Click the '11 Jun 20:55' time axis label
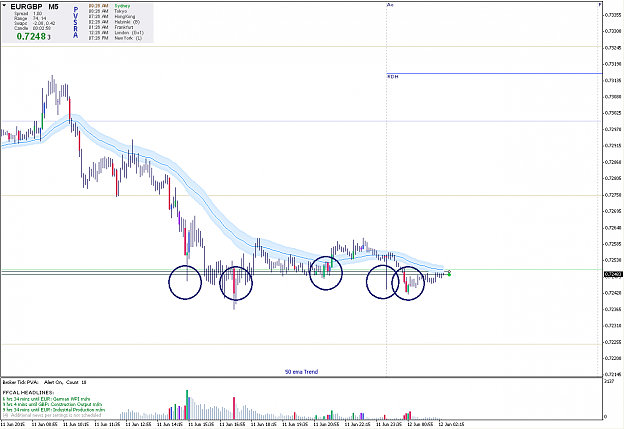Screen dimensions: 625x429 [326, 424]
